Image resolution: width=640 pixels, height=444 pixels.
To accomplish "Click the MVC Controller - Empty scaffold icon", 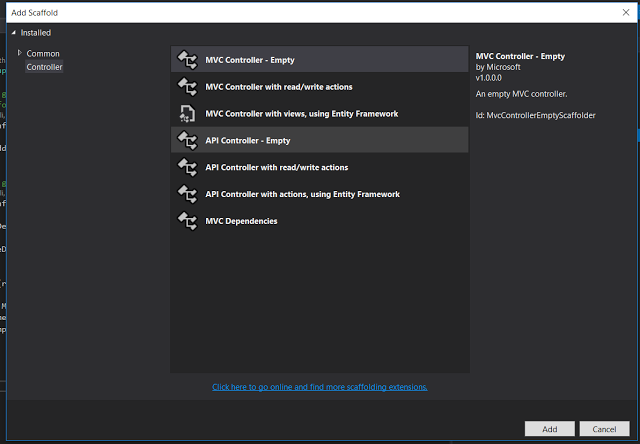I will (187, 60).
